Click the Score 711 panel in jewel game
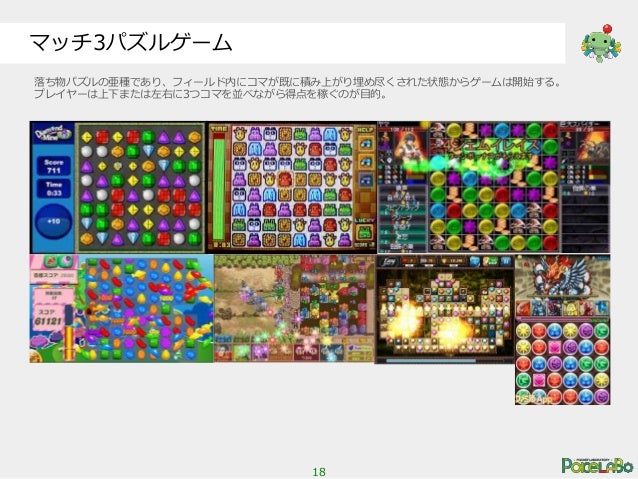638x479 pixels. pos(53,166)
